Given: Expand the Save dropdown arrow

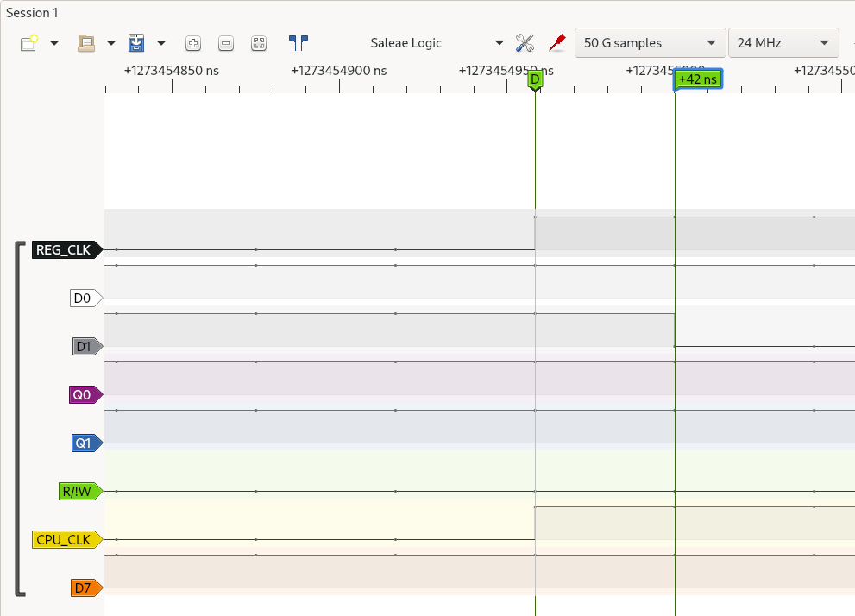Looking at the screenshot, I should pyautogui.click(x=161, y=43).
